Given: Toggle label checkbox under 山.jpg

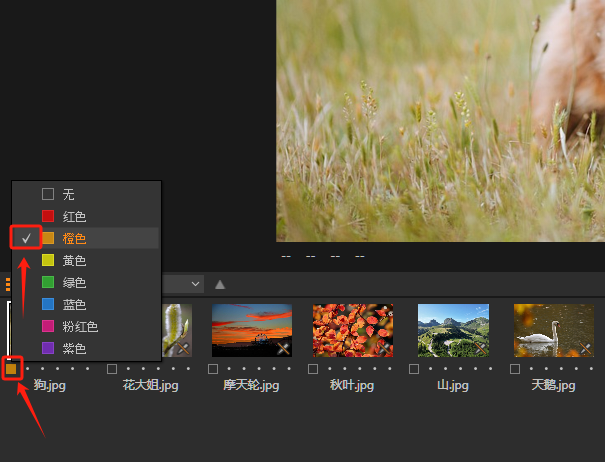Looking at the screenshot, I should (x=414, y=369).
